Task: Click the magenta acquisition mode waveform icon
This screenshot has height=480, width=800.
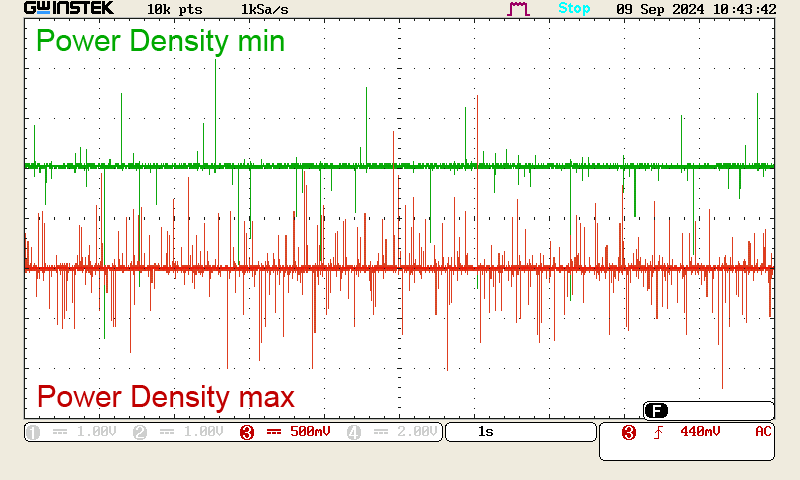Action: click(518, 9)
